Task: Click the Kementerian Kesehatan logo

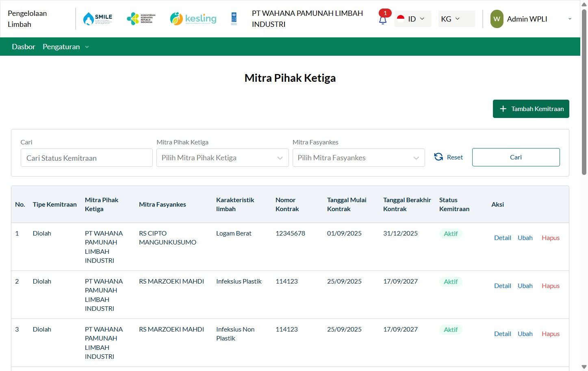Action: [x=141, y=19]
